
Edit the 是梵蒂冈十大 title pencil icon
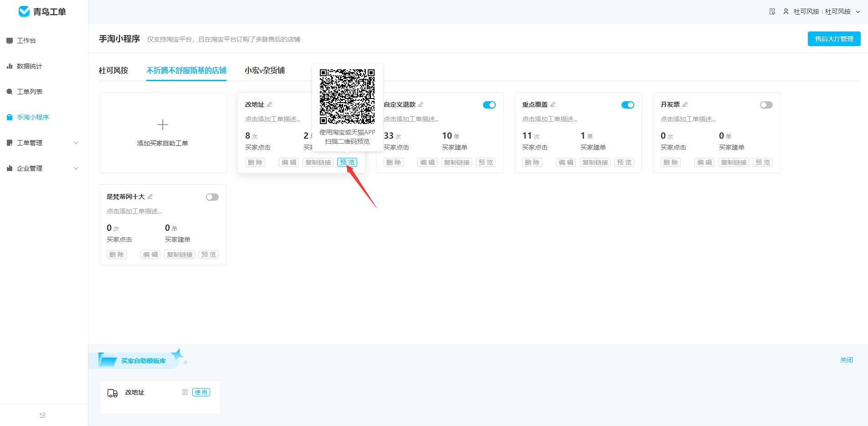click(150, 197)
